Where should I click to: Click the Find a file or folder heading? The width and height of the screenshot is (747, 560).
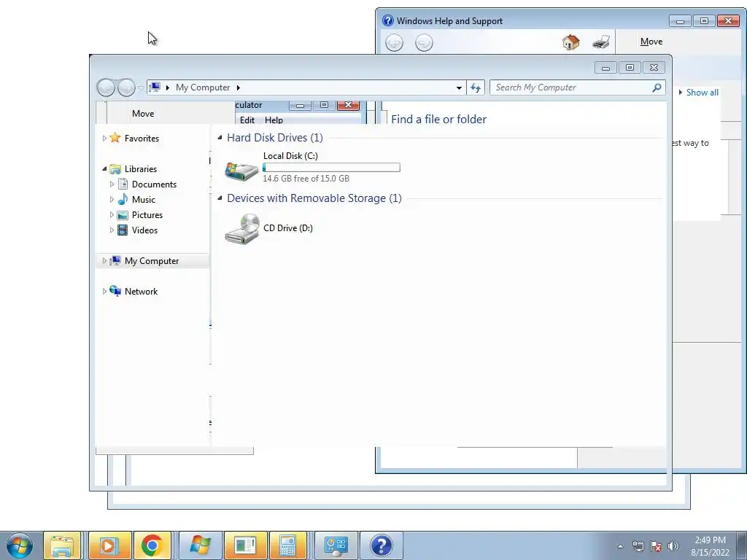(438, 119)
